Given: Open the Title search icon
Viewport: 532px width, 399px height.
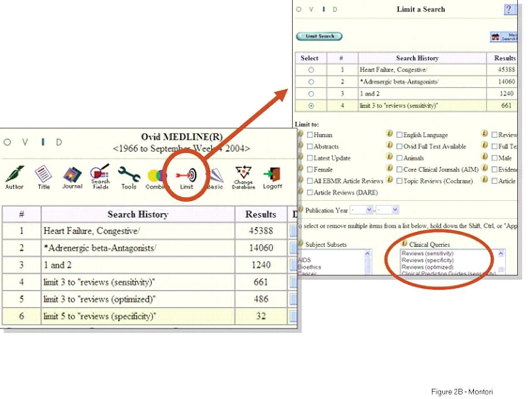Looking at the screenshot, I should 44,177.
